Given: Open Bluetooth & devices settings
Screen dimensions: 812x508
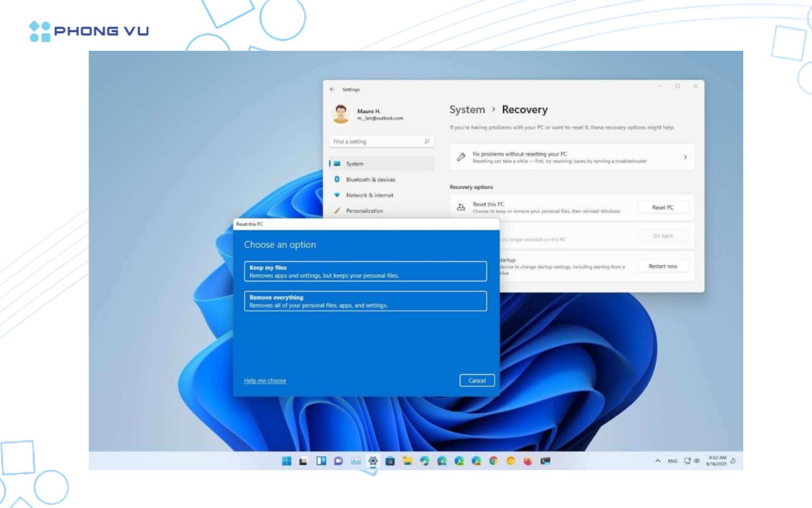Looking at the screenshot, I should tap(370, 179).
